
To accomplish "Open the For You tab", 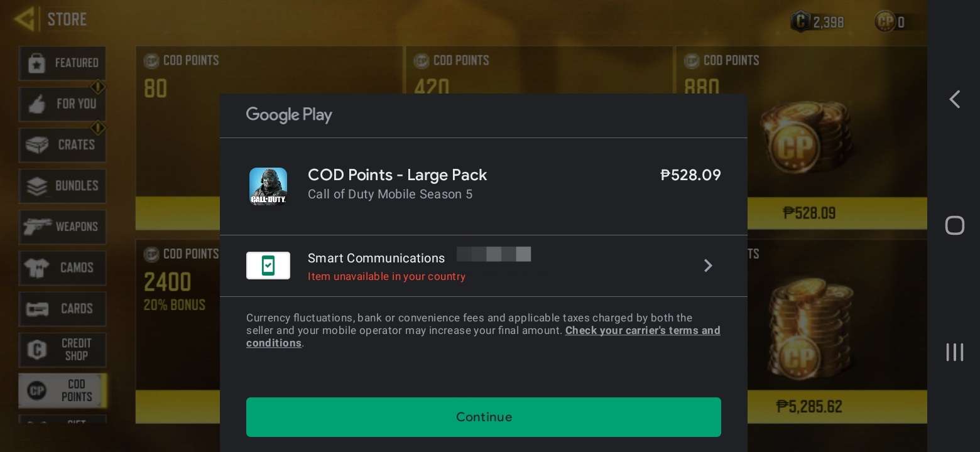I will [x=62, y=104].
